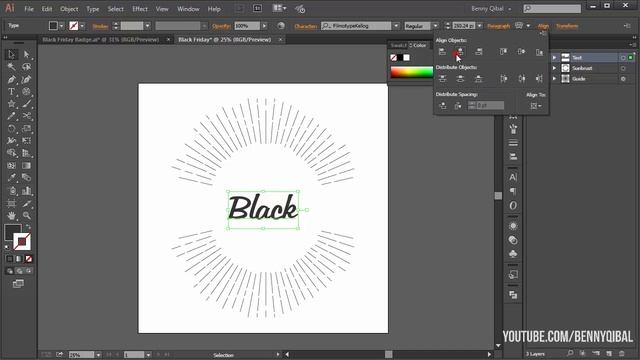Switch paint to Gradient mode in toolbar
Viewport: 640px width, 360px height.
(x=19, y=259)
